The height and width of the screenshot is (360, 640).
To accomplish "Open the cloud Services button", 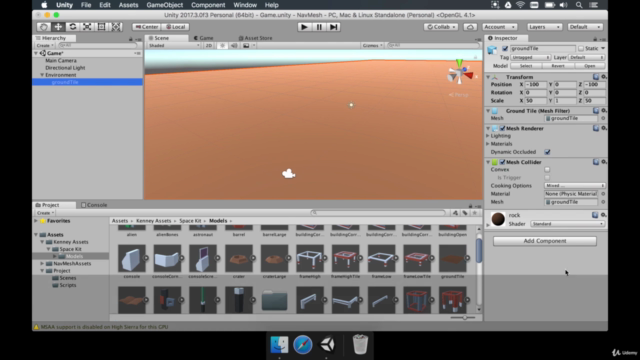I will (x=470, y=27).
